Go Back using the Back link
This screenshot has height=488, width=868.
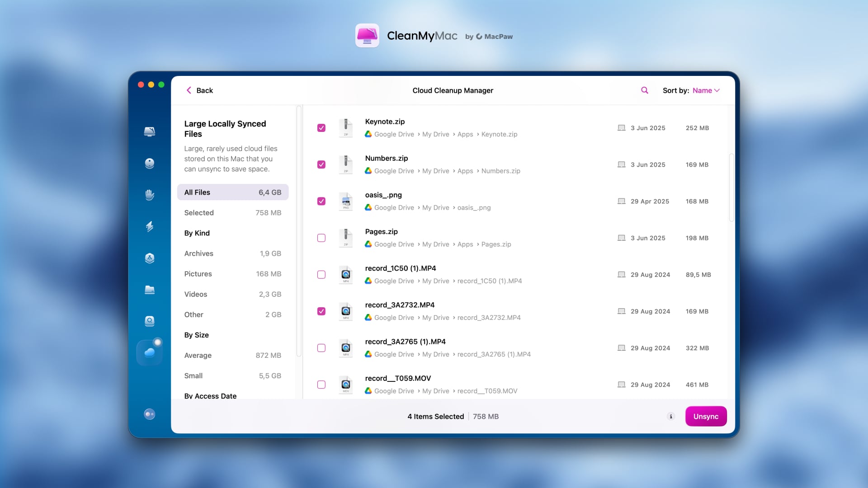click(x=199, y=90)
